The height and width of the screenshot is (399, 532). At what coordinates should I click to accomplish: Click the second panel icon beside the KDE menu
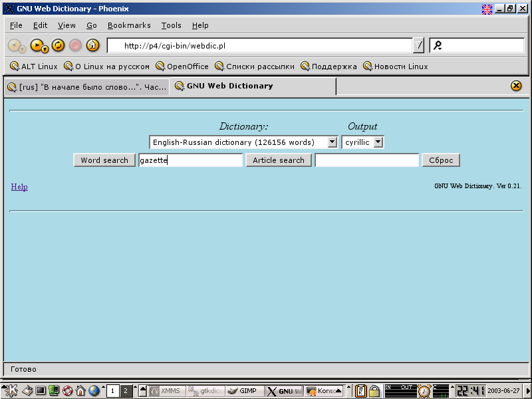[x=27, y=391]
